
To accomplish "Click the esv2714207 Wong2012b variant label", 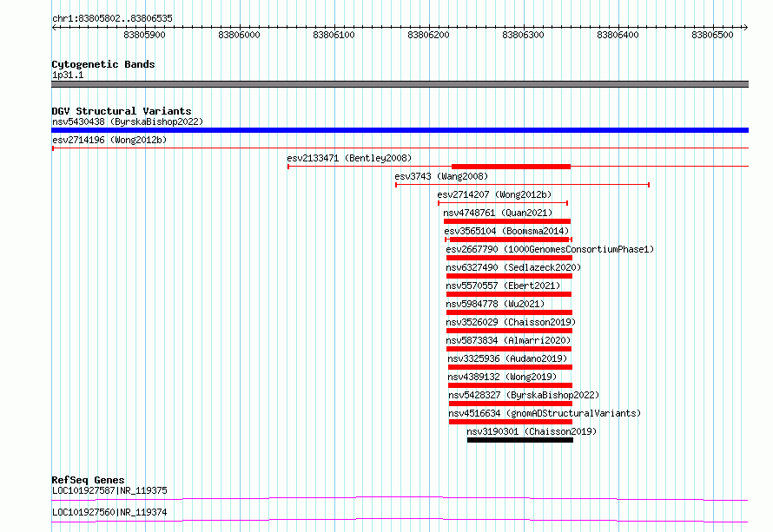I will 494,194.
